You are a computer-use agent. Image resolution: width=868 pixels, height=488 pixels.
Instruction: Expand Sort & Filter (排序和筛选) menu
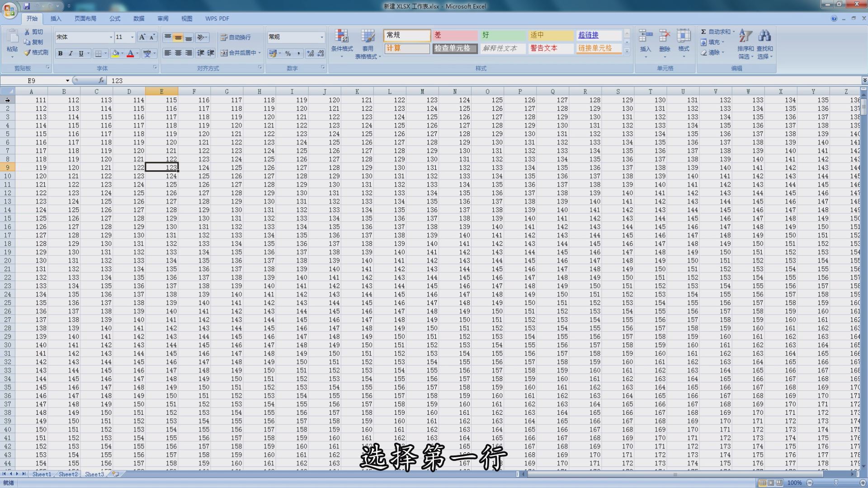coord(745,44)
